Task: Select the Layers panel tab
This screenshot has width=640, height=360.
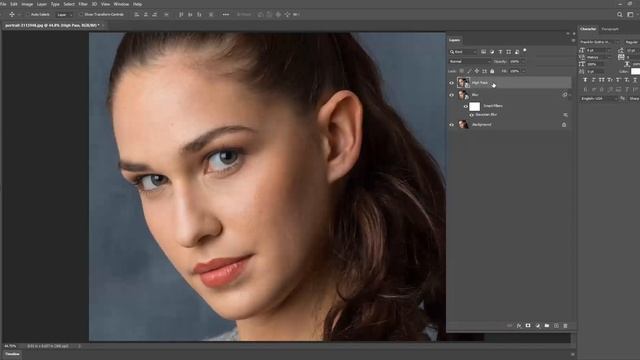Action: coord(454,40)
